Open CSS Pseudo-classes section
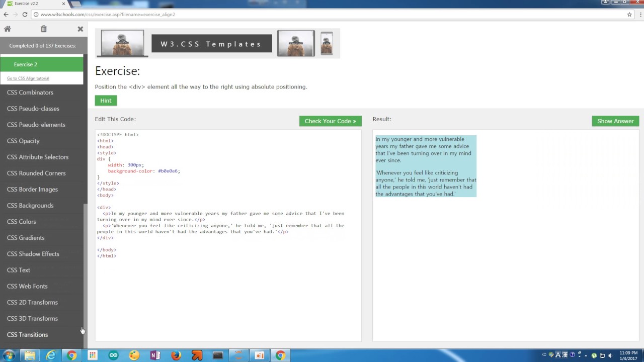 33,109
